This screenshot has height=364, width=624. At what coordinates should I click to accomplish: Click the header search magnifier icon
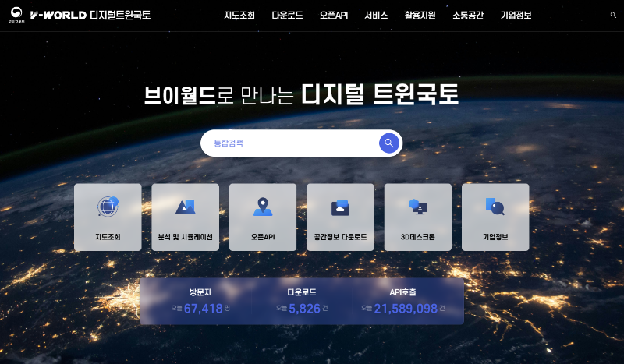tap(613, 15)
